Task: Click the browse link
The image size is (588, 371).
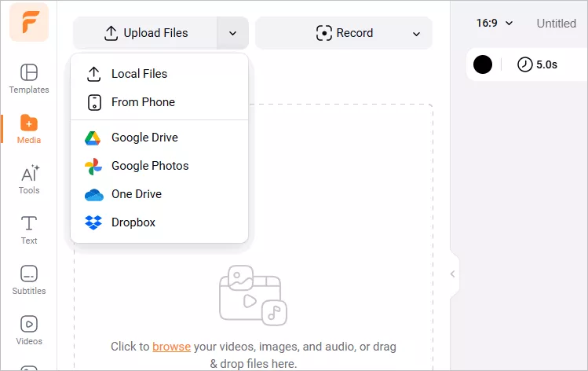Action: (x=171, y=346)
